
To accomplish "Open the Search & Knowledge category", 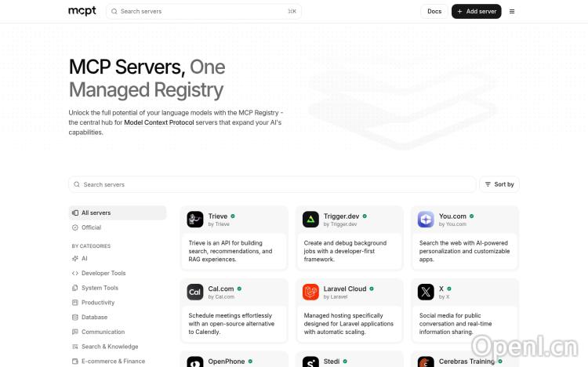I will (109, 347).
